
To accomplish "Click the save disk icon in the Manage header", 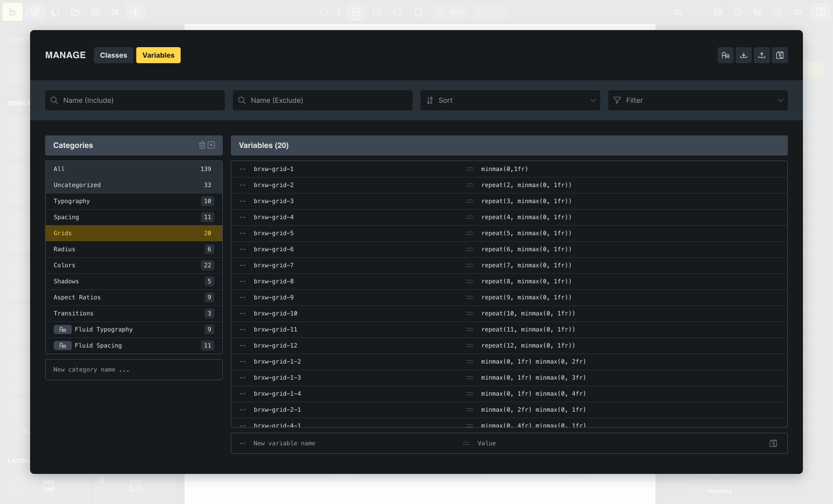I will coord(779,55).
